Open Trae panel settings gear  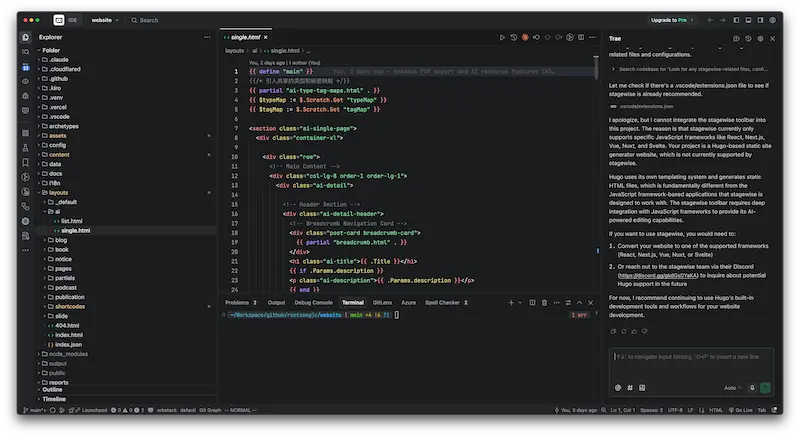pos(760,38)
